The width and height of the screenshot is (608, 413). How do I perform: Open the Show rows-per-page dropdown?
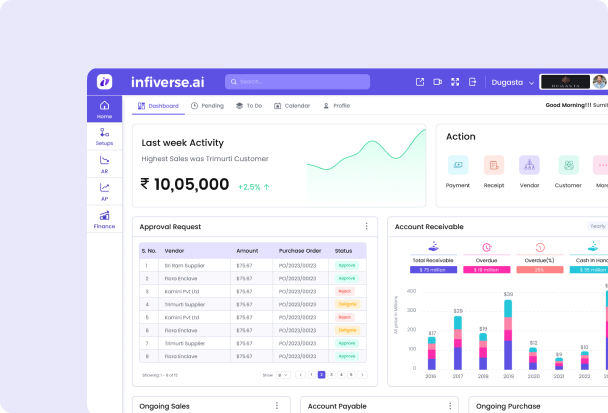tap(281, 375)
